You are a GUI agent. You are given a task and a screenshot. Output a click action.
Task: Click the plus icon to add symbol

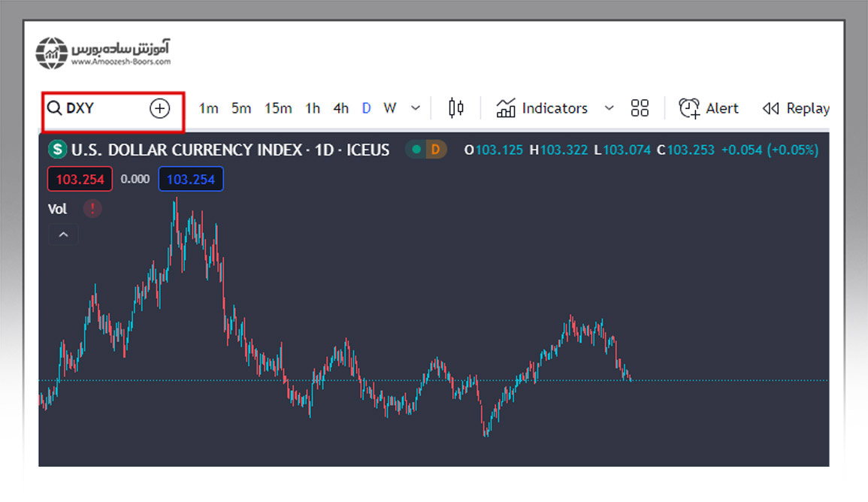(159, 108)
